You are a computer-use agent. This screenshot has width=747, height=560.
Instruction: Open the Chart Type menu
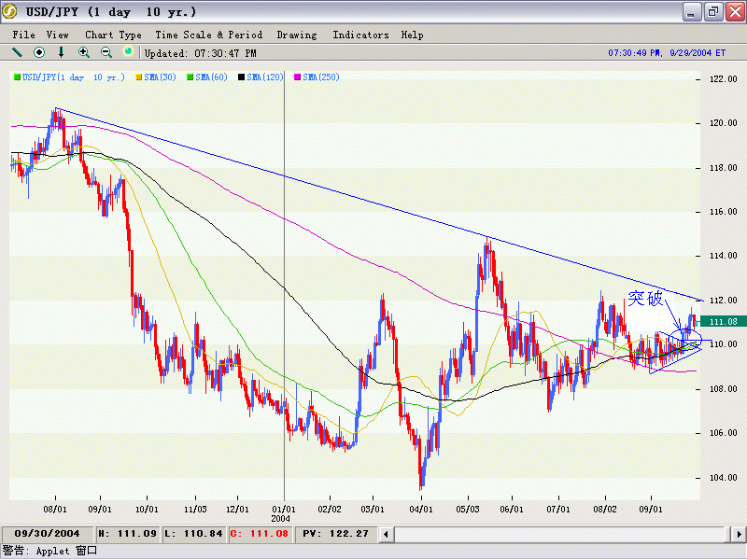113,35
